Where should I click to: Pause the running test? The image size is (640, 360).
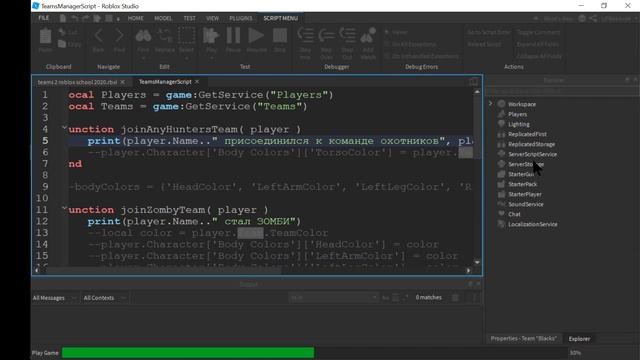click(x=233, y=36)
